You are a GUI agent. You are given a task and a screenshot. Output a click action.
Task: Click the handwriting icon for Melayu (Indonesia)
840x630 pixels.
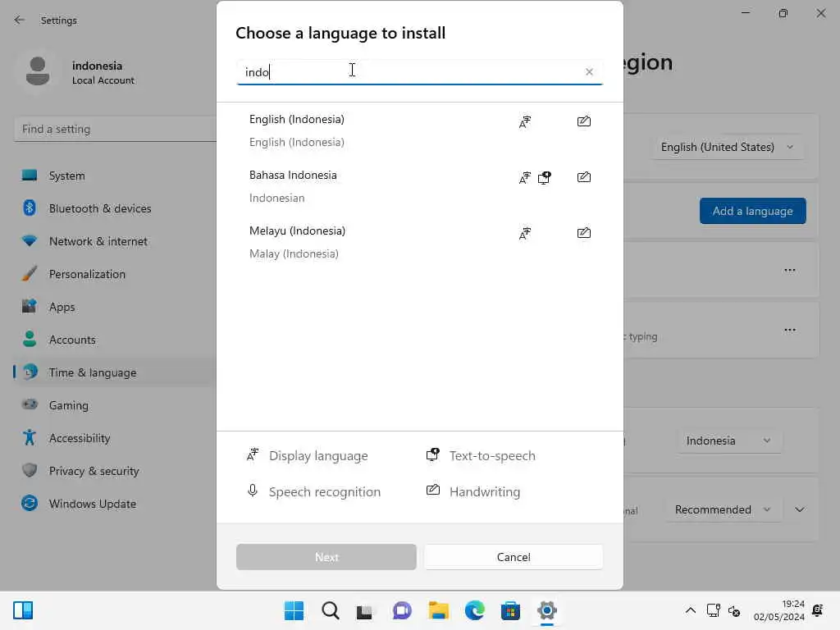pyautogui.click(x=583, y=232)
